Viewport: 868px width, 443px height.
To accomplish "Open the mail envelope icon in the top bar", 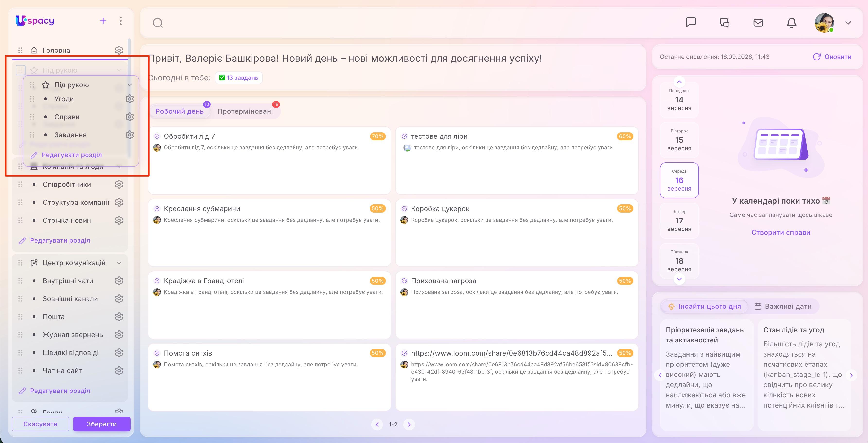I will point(758,23).
